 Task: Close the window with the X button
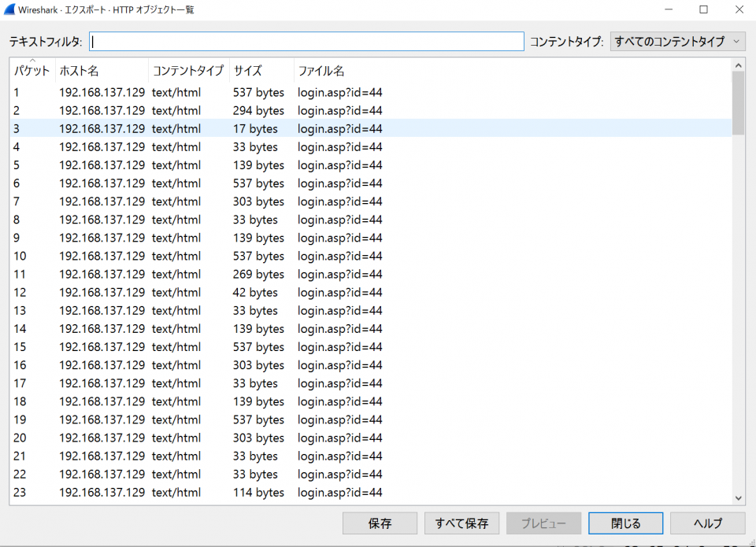[739, 9]
